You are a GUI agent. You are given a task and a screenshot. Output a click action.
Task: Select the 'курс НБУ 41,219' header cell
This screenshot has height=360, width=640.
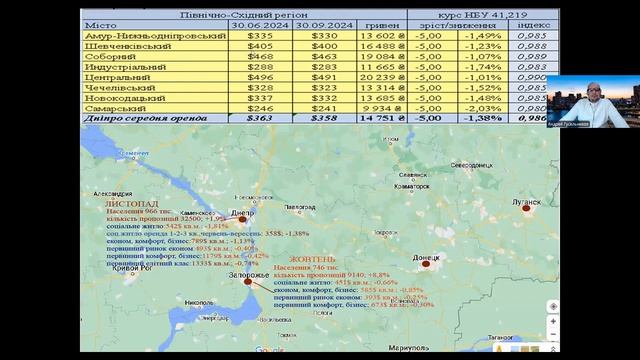click(483, 15)
